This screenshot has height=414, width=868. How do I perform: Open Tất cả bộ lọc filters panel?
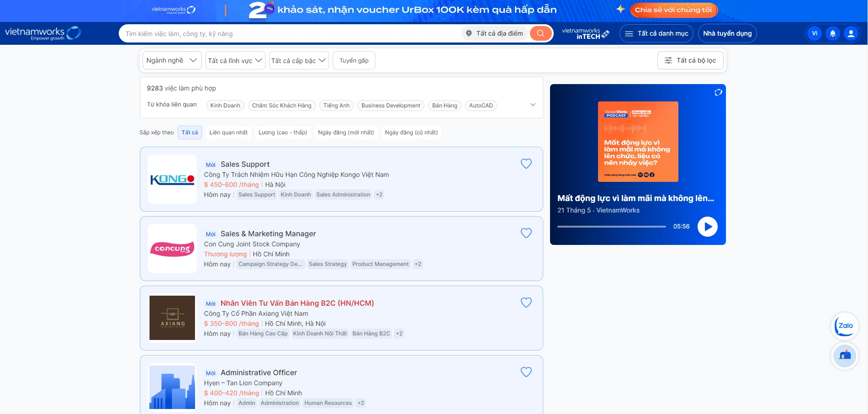click(x=690, y=60)
